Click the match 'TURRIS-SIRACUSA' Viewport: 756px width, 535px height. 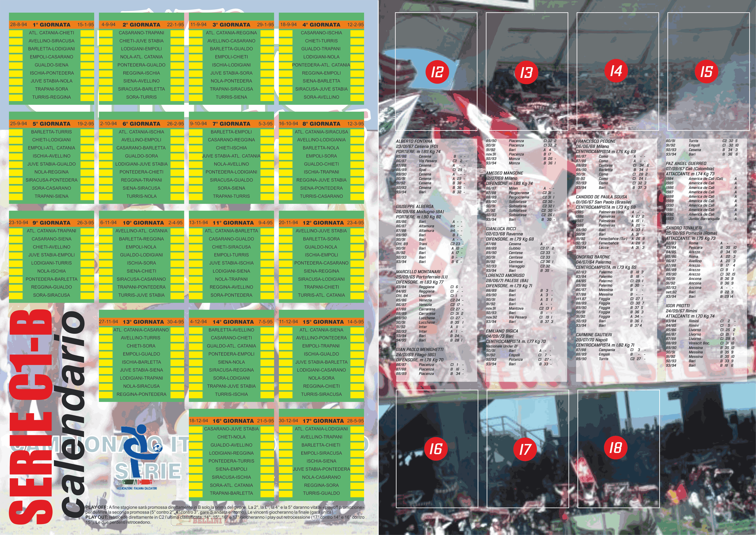pos(321,394)
